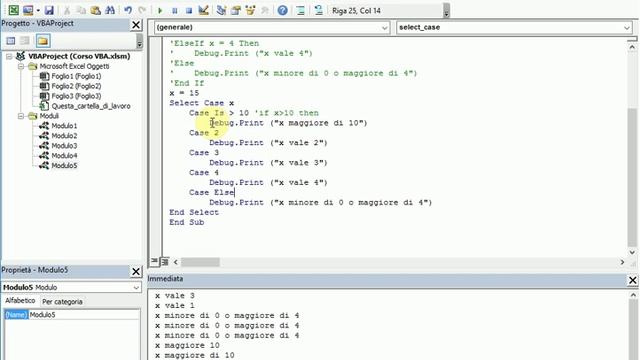Click the line "Select Case x" in code
This screenshot has width=640, height=360.
202,103
